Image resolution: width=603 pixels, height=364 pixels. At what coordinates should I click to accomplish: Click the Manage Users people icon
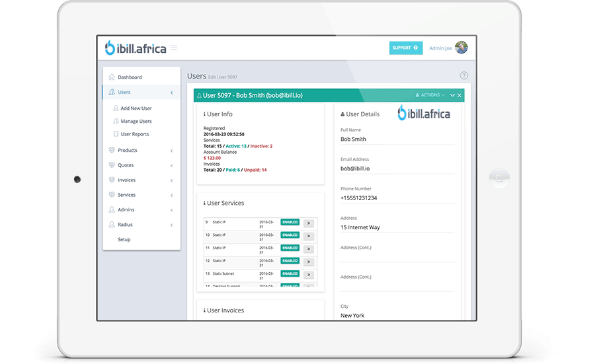(116, 121)
